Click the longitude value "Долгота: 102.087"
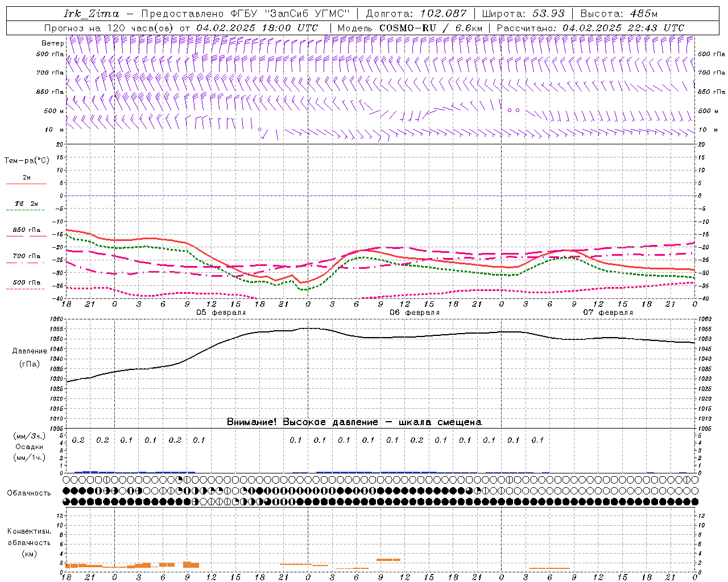The image size is (728, 582). pyautogui.click(x=416, y=14)
